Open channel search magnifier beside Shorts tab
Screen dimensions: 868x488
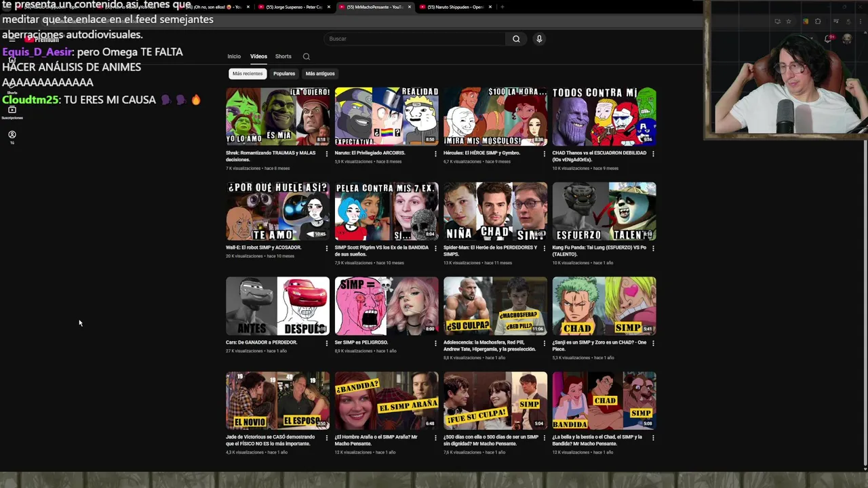click(307, 57)
